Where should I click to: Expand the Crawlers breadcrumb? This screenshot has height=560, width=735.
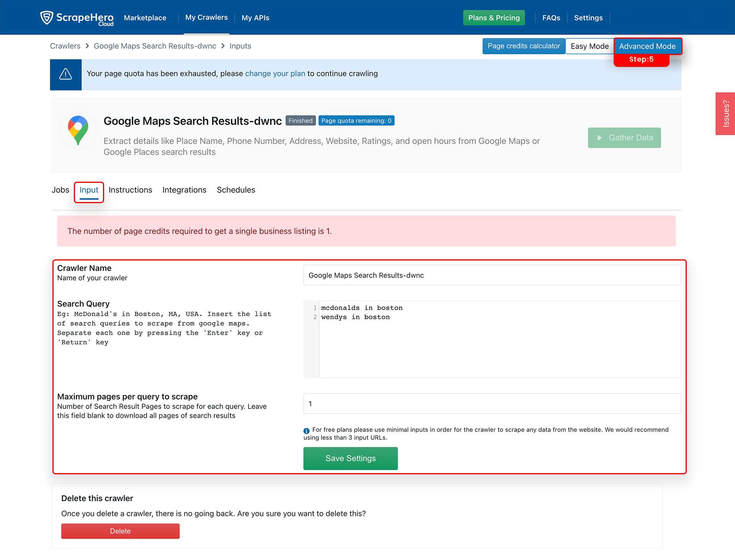point(65,46)
